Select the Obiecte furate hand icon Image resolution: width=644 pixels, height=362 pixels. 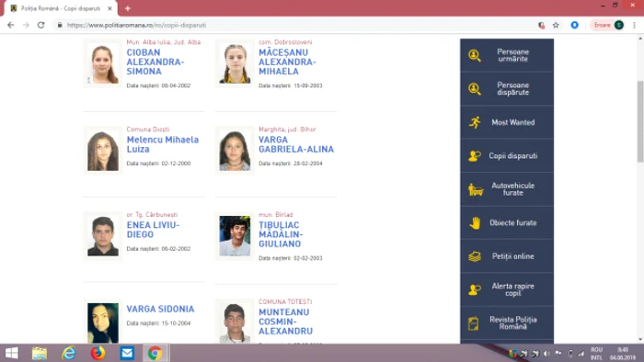pyautogui.click(x=476, y=223)
